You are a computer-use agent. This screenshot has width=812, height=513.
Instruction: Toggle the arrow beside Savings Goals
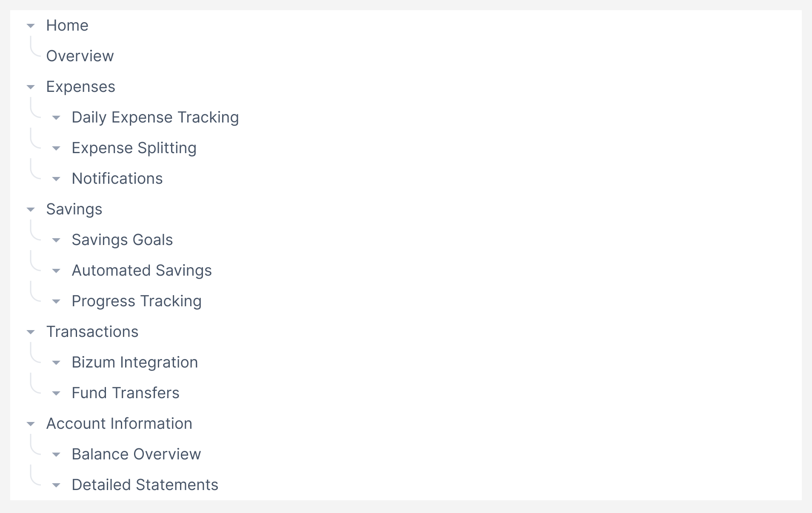(x=56, y=240)
